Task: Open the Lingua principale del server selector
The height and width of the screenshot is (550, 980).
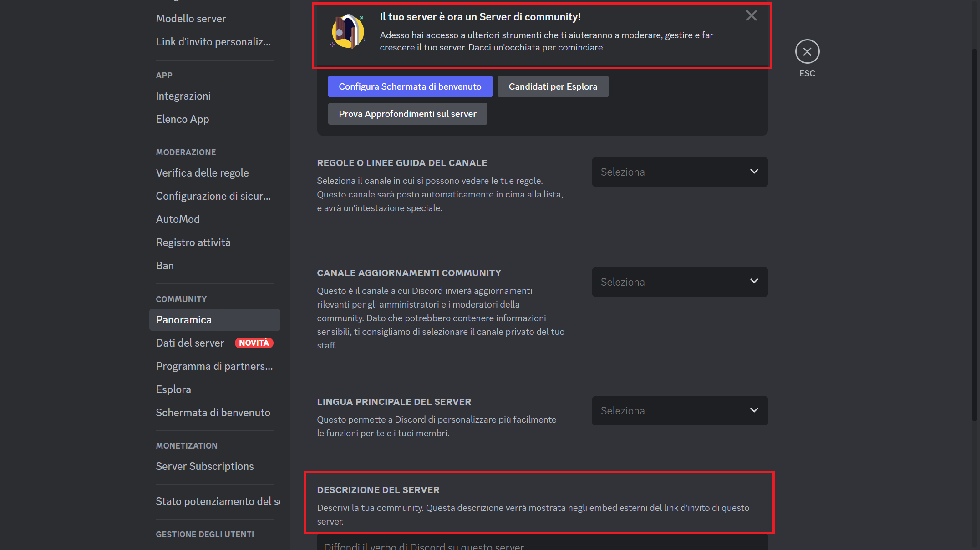Action: coord(679,410)
